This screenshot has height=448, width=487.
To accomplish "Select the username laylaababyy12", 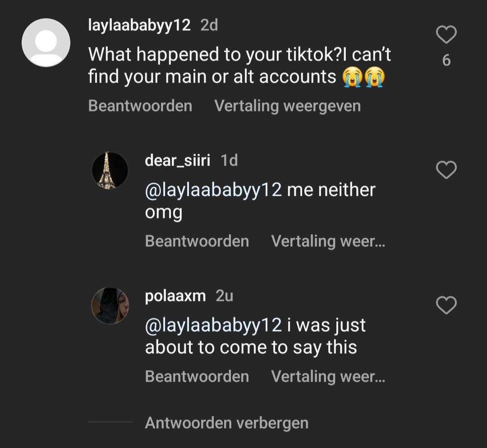I will (139, 25).
